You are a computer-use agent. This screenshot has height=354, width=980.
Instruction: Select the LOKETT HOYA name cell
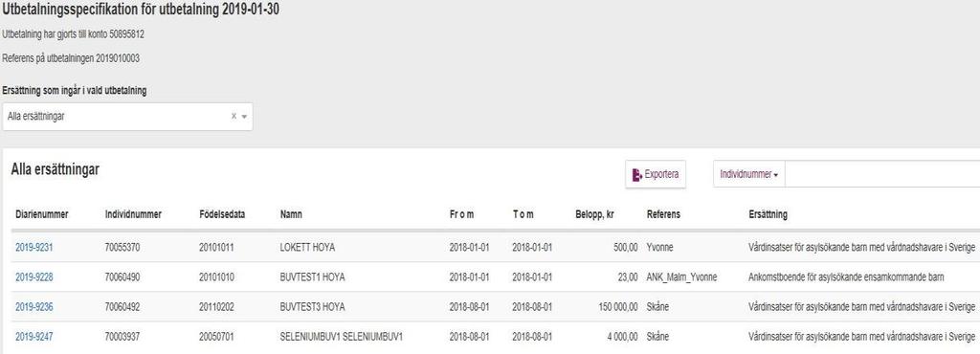coord(307,247)
